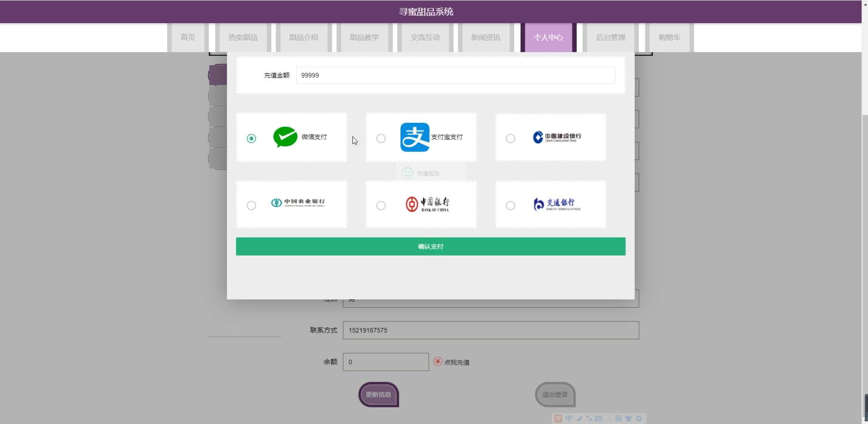Click the Alipay blue logo
868x424 pixels.
415,137
